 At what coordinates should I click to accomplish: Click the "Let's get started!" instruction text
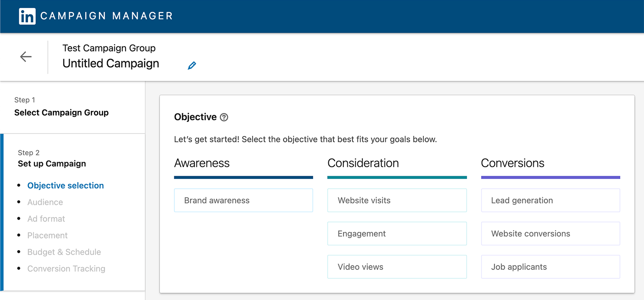[305, 140]
